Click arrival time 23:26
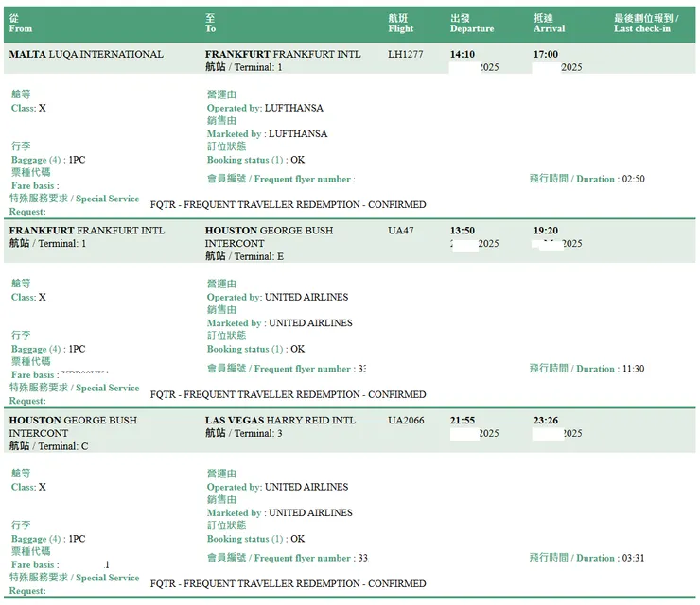700x605 pixels. [x=546, y=421]
